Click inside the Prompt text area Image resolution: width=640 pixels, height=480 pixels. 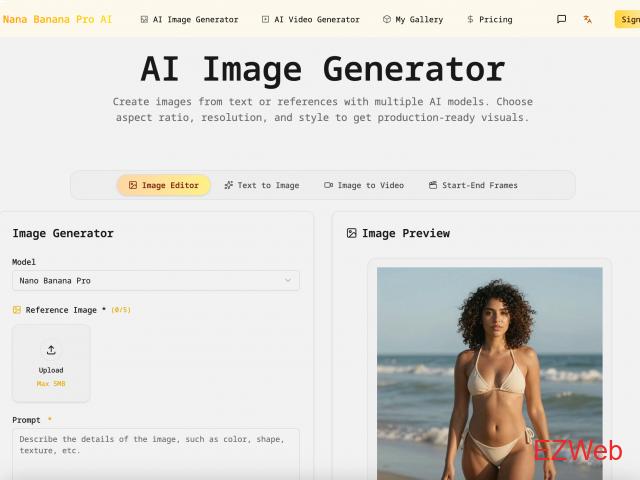155,455
